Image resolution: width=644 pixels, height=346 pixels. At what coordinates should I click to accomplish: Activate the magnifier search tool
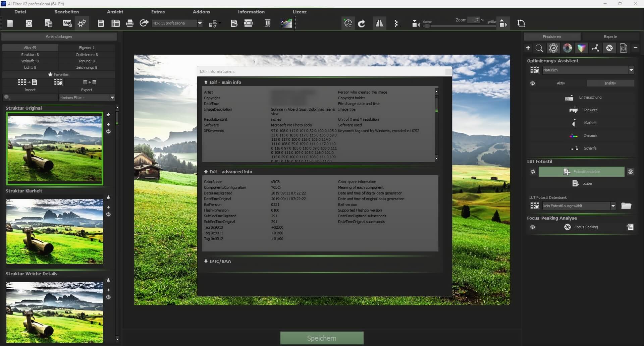539,48
